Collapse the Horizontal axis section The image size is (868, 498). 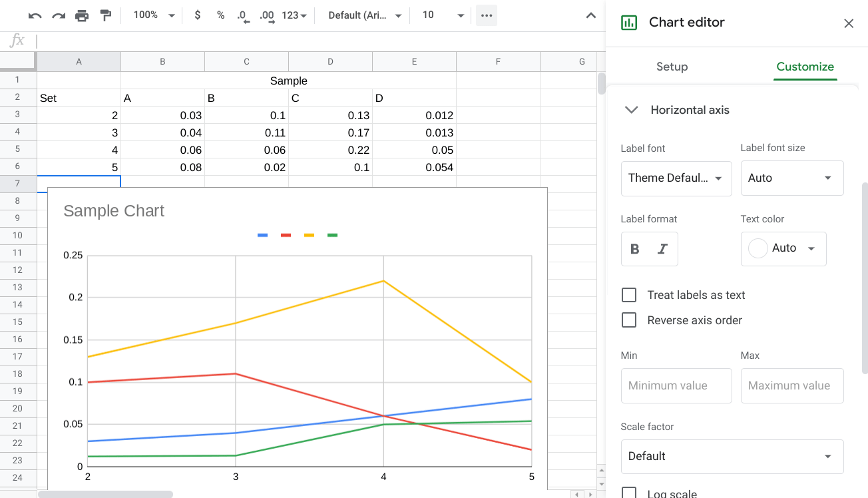pos(631,110)
